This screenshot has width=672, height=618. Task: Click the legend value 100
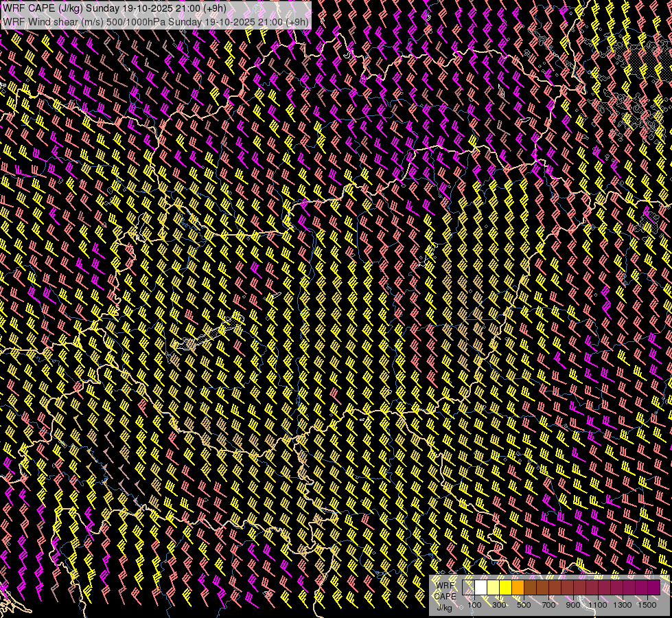[474, 605]
